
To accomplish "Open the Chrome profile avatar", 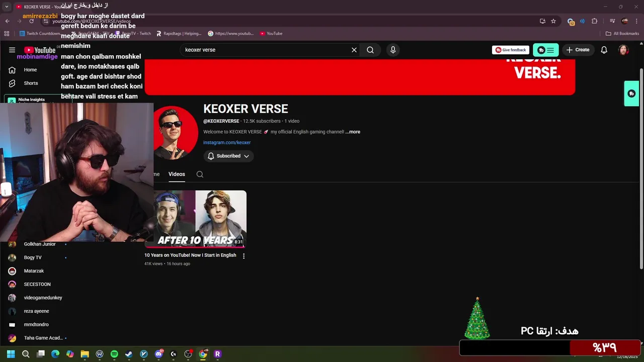I will [625, 21].
